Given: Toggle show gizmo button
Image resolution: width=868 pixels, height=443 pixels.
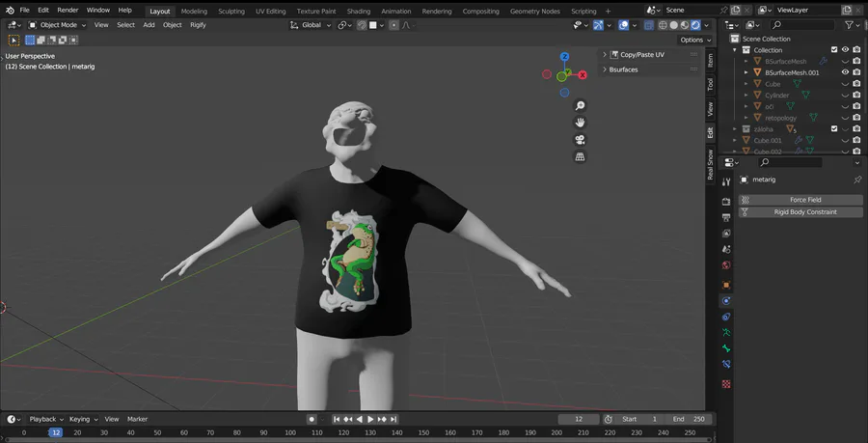Looking at the screenshot, I should 598,25.
